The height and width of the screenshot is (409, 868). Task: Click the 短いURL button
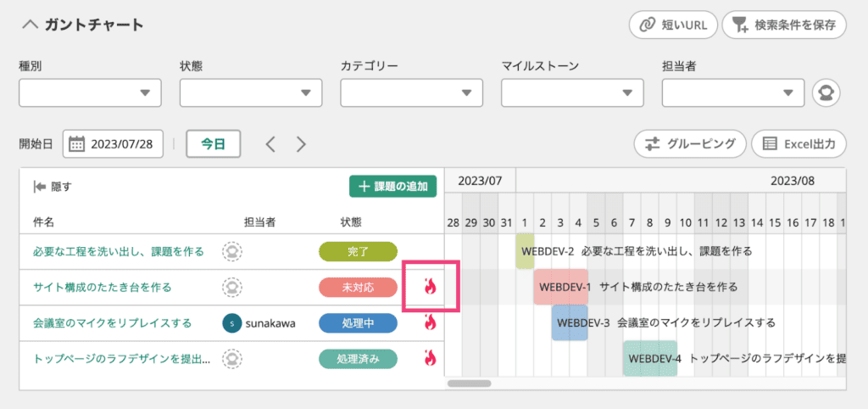(673, 25)
